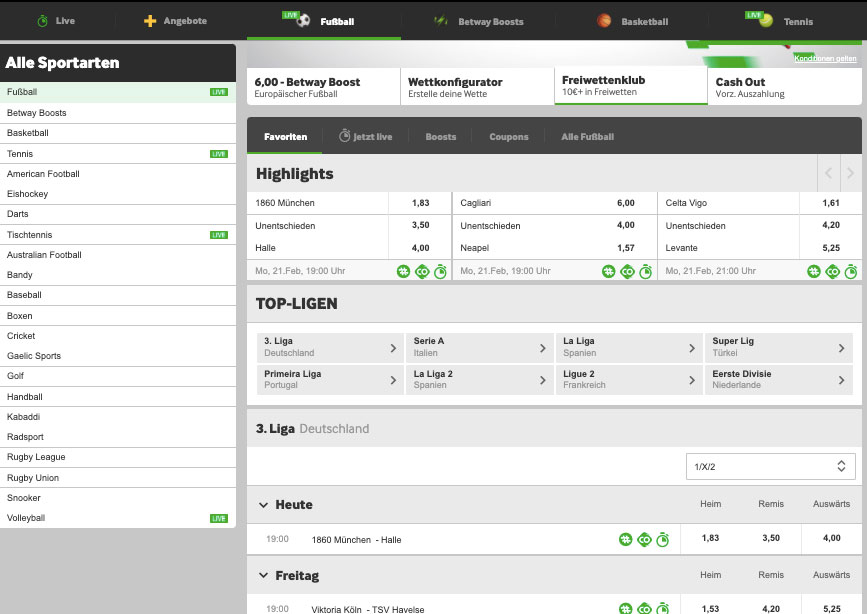Viewport: 867px width, 614px height.
Task: Open Eerste Divisie Niederlande league tile
Action: 779,380
